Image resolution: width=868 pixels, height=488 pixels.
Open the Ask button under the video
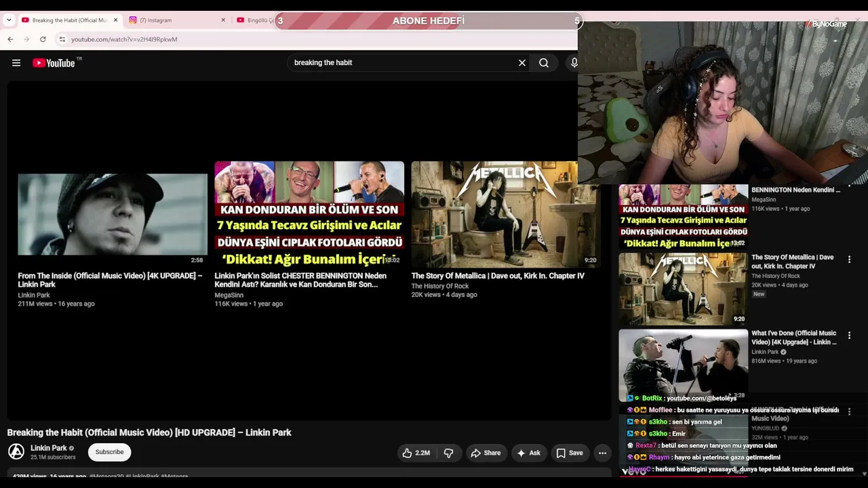[528, 453]
